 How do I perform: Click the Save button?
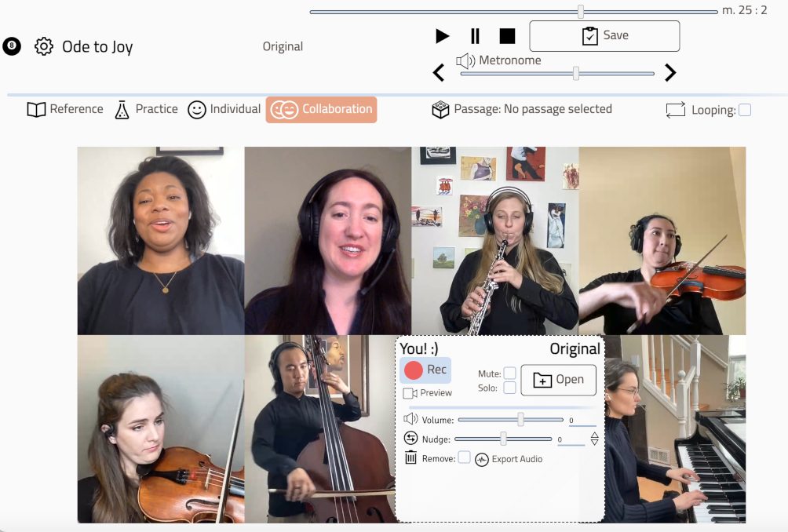coord(604,36)
